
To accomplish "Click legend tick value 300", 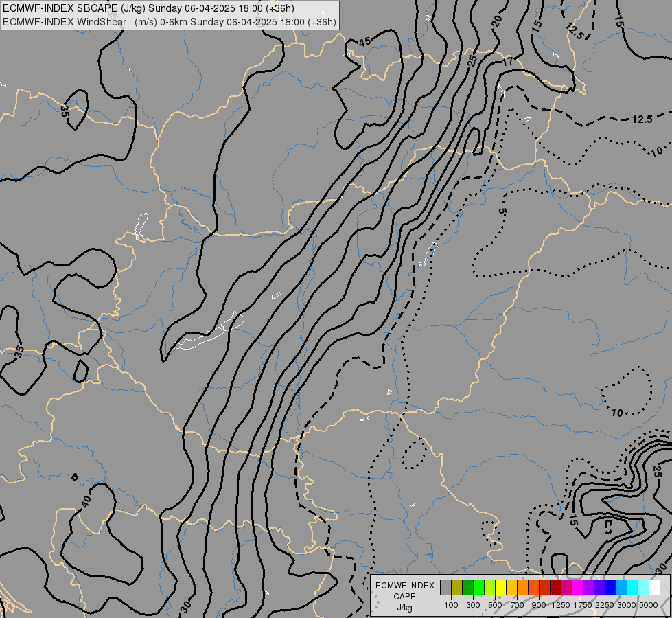I will (473, 605).
